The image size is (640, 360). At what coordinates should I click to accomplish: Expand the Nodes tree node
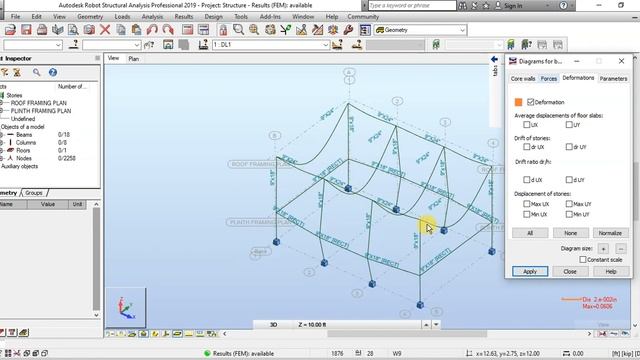[1, 158]
